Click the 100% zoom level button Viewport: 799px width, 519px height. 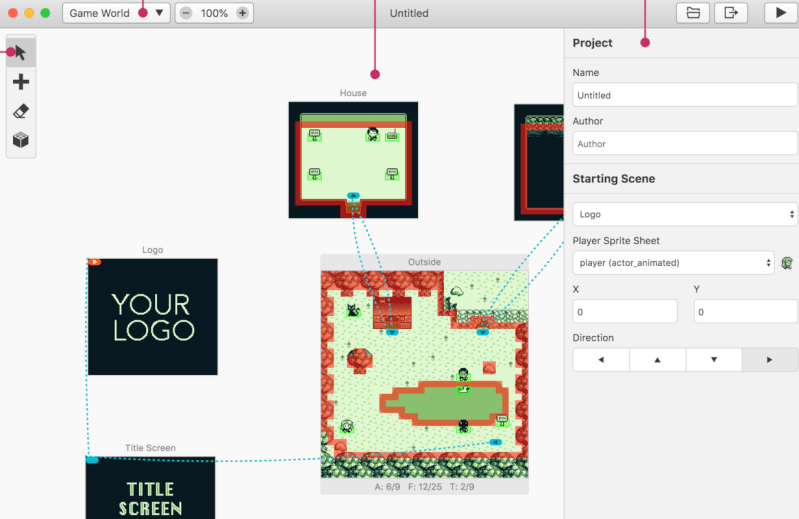pyautogui.click(x=214, y=13)
